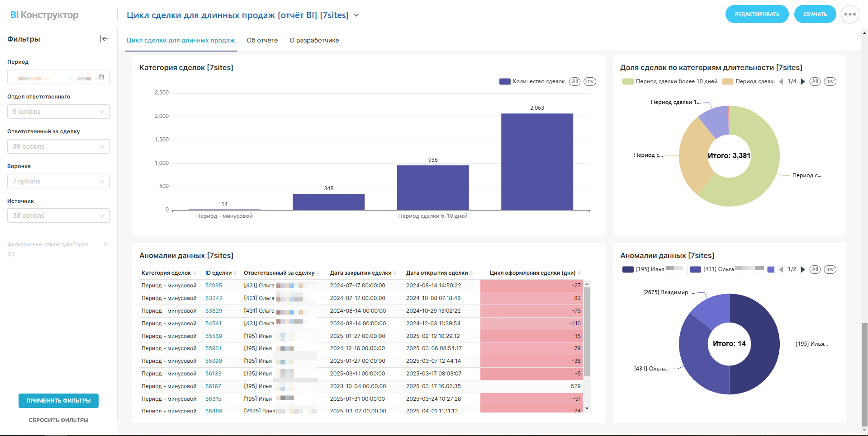Switch to the О разработчике tab
The width and height of the screenshot is (868, 436).
tap(314, 41)
